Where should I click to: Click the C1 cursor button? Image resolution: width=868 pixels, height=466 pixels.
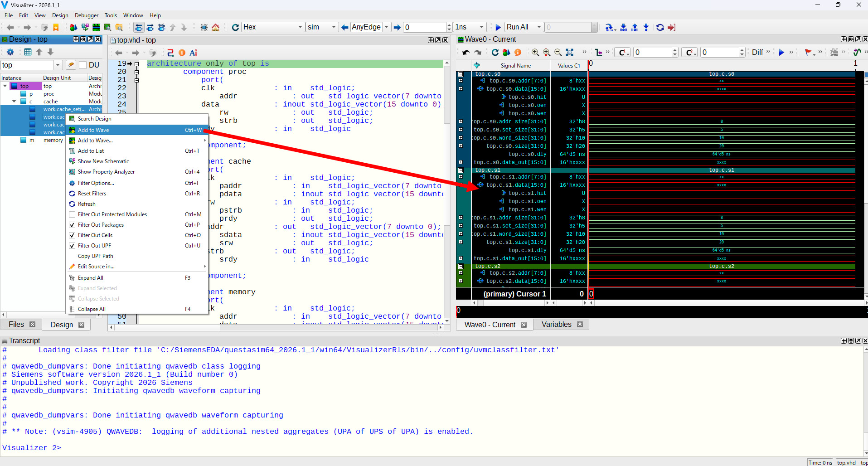(623, 52)
